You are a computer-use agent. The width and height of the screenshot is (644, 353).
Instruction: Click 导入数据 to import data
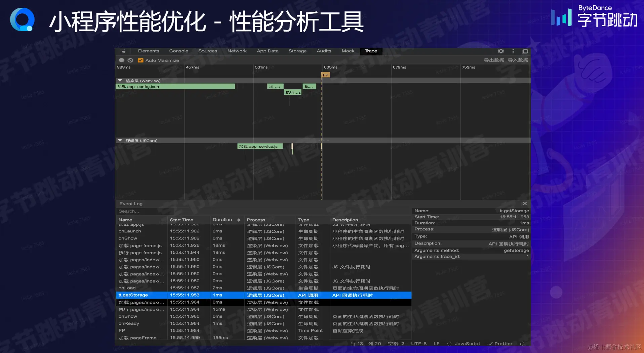(518, 60)
